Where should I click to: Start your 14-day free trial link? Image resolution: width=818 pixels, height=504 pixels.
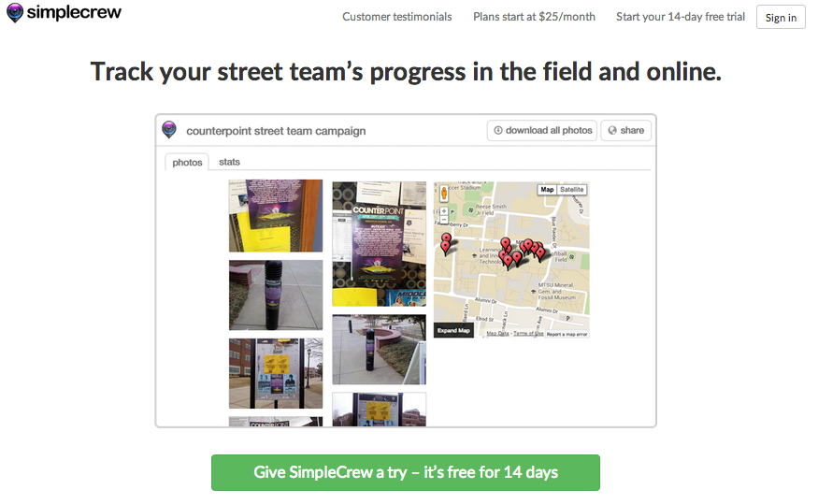[x=681, y=17]
